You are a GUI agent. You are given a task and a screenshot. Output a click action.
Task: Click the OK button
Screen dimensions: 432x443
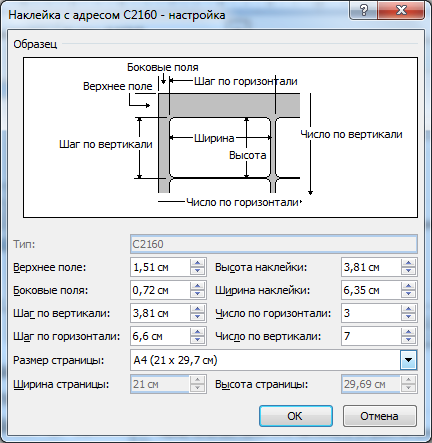[x=296, y=416]
